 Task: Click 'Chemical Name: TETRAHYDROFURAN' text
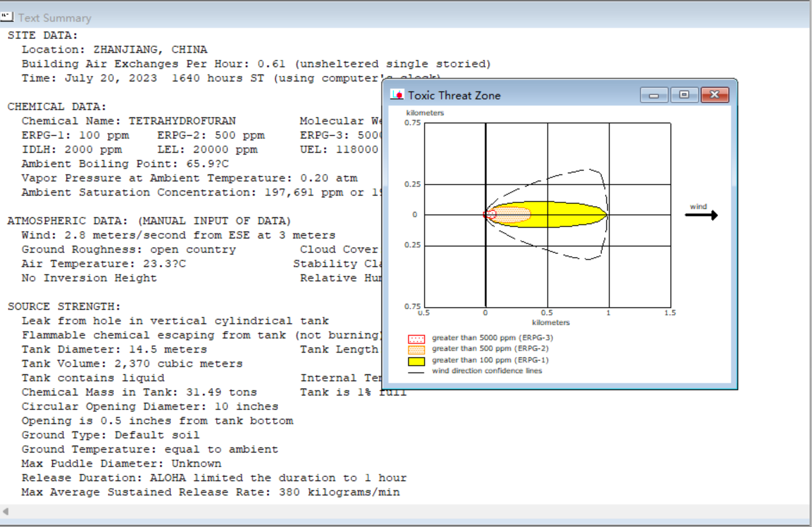coord(129,121)
